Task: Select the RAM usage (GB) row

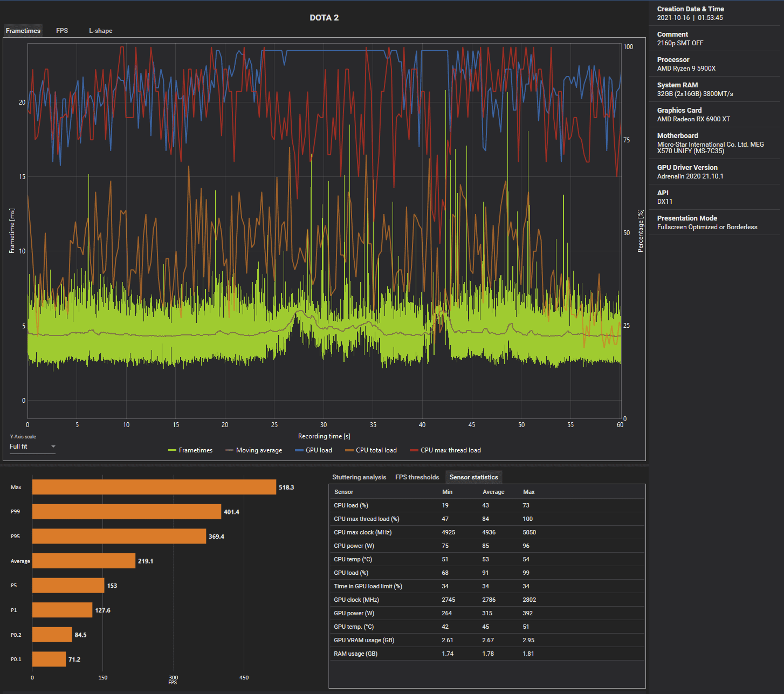Action: coord(487,654)
